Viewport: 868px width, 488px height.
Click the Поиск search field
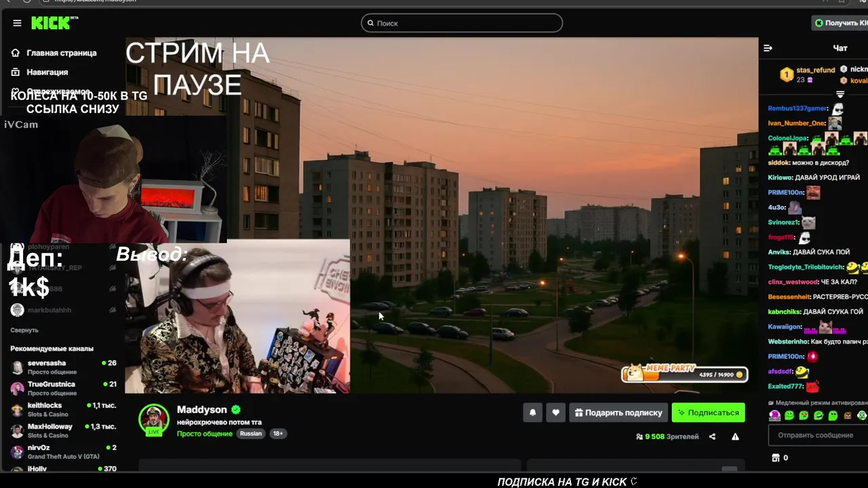(462, 23)
